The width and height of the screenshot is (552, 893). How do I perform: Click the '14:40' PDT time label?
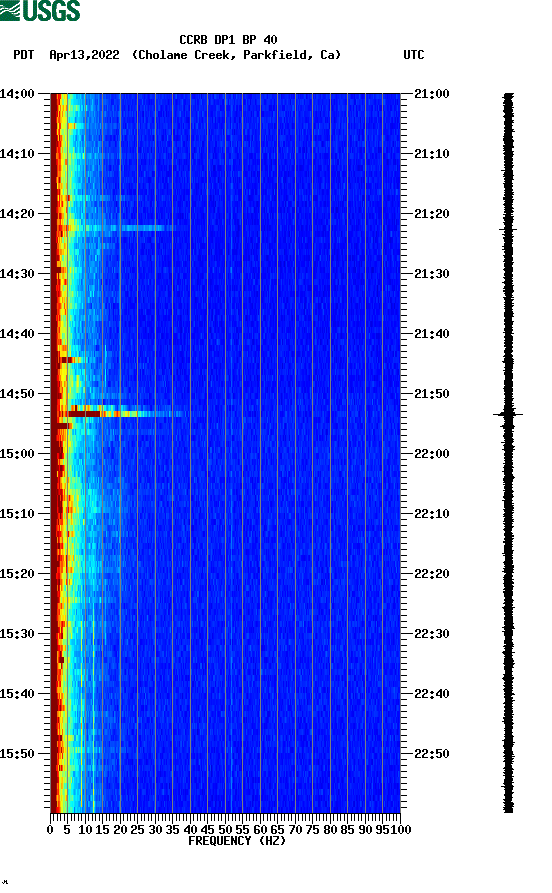(x=17, y=334)
